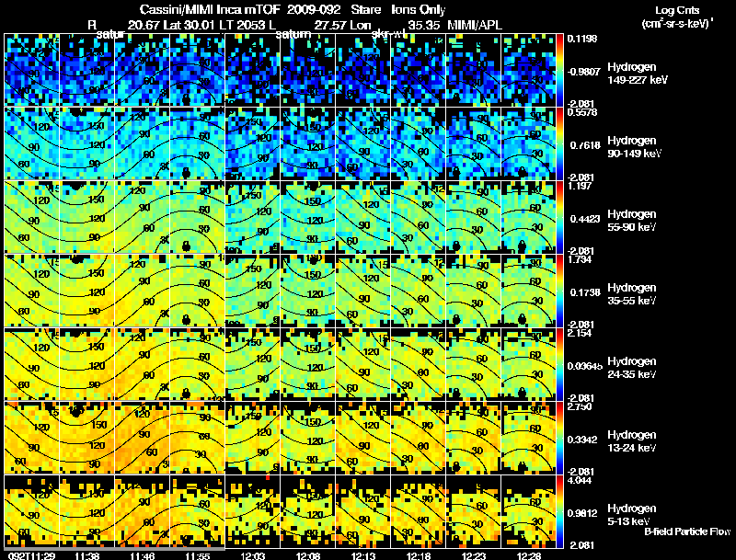Click the Hydrogen 13-24 keV row label

(x=632, y=441)
